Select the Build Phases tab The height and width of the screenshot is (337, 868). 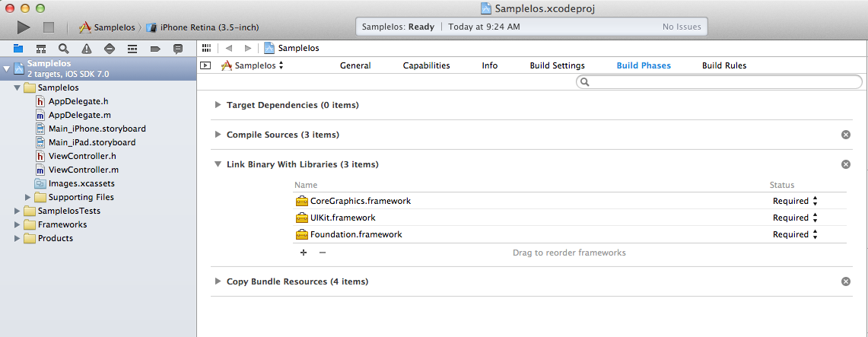pyautogui.click(x=644, y=65)
